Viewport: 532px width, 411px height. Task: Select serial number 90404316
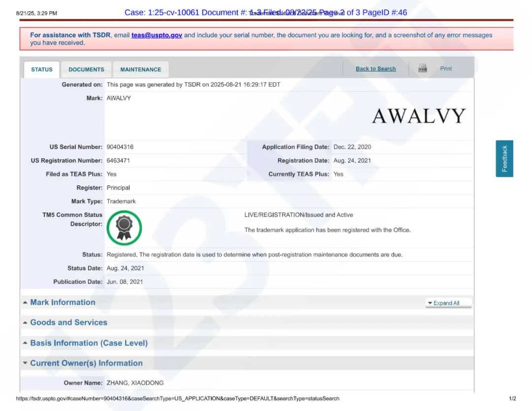pyautogui.click(x=120, y=147)
